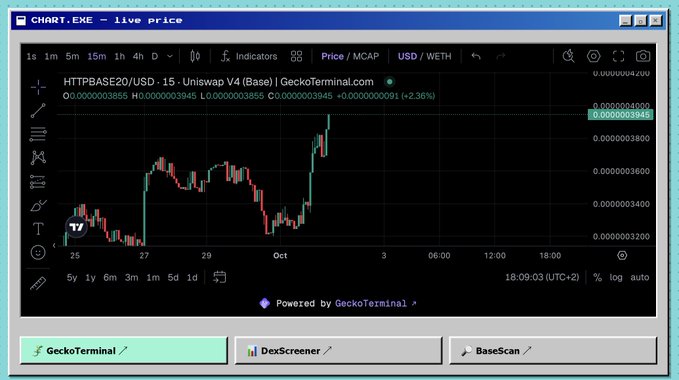679x380 pixels.
Task: Set date range to 1y
Action: (x=90, y=277)
